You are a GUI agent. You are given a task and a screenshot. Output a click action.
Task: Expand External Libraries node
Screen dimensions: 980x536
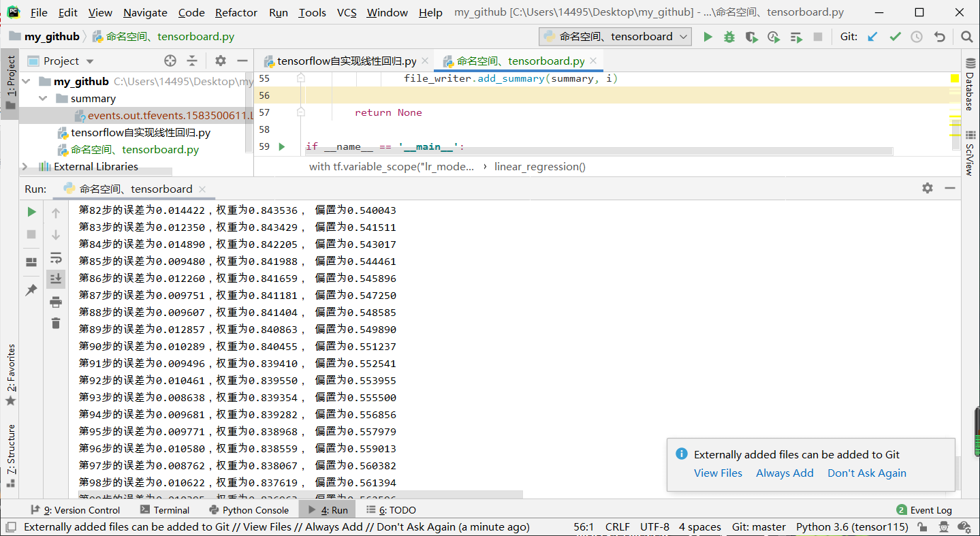pyautogui.click(x=26, y=167)
